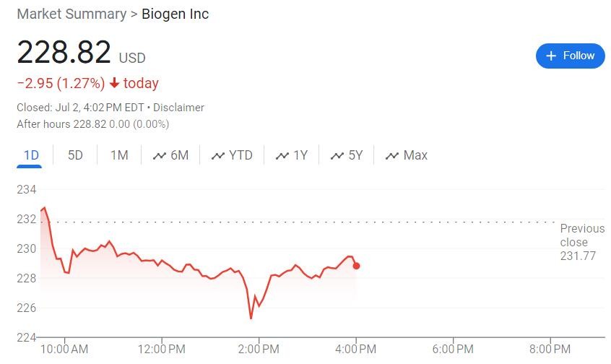Click the plus icon in Follow
This screenshot has width=611, height=364.
[x=551, y=56]
